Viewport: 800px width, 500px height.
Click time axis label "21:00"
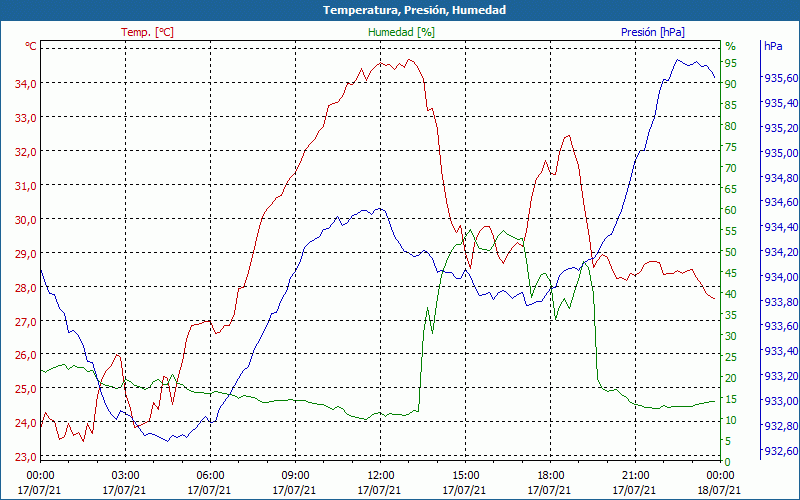coord(635,476)
